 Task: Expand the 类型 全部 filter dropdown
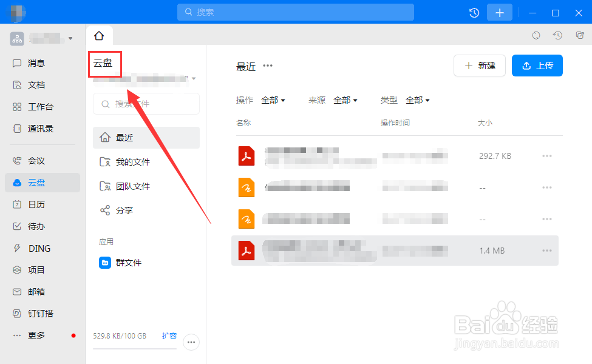417,100
